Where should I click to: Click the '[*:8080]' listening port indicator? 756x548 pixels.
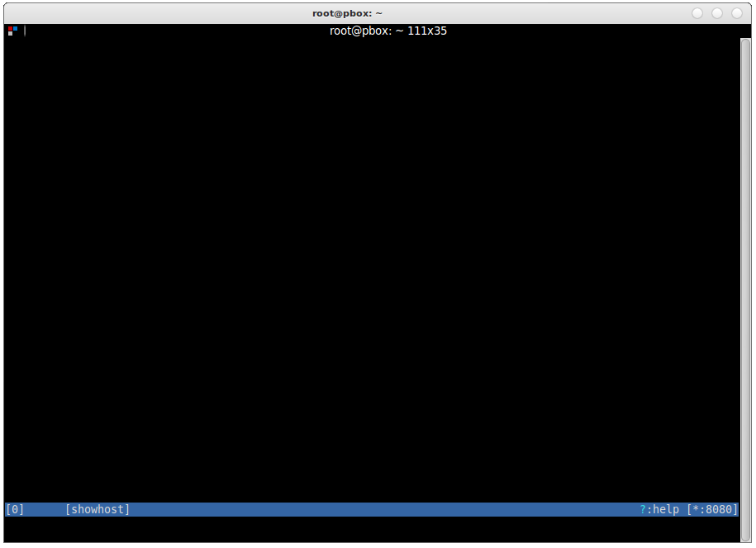click(x=712, y=509)
